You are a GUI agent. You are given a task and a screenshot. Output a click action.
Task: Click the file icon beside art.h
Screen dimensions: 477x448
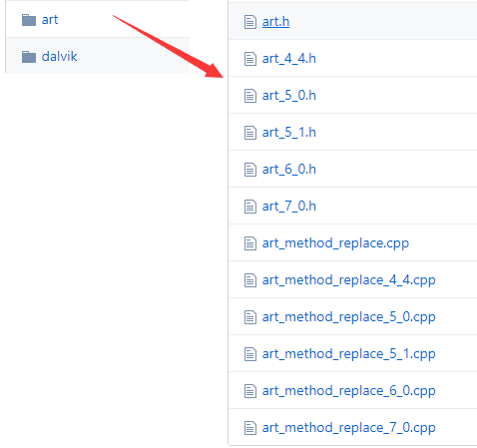click(250, 22)
